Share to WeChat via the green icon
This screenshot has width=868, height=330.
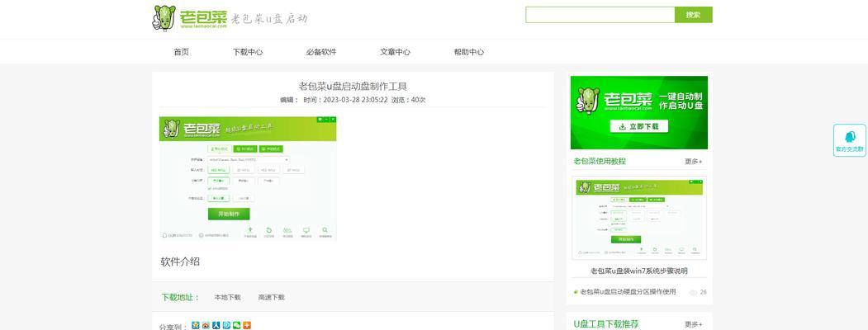[x=237, y=326]
